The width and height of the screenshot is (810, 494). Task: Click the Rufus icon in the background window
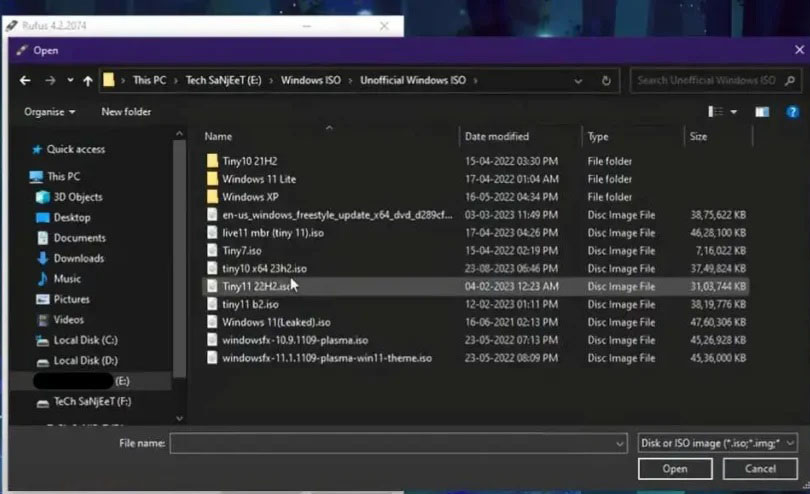coord(11,26)
